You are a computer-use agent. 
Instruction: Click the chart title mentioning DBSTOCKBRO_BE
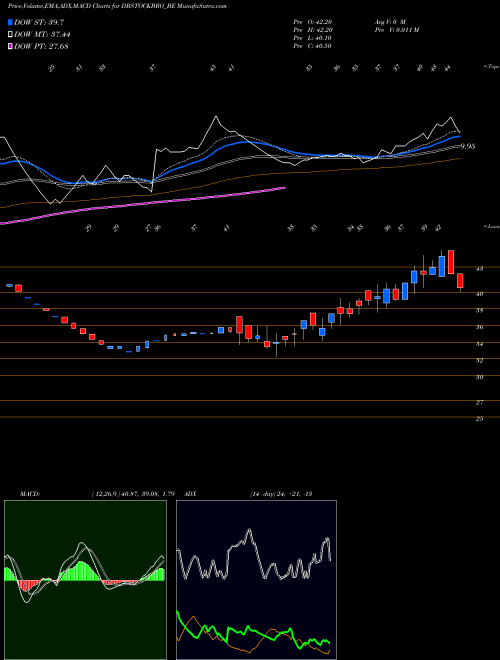[x=117, y=6]
